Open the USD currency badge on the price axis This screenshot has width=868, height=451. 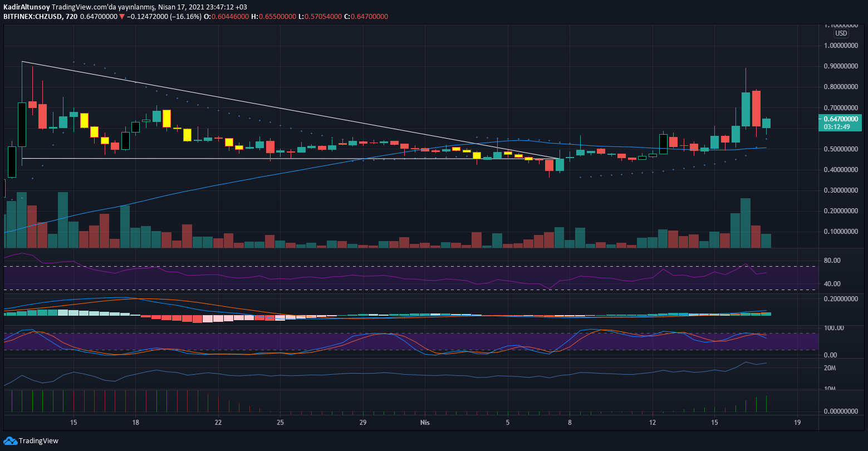841,33
